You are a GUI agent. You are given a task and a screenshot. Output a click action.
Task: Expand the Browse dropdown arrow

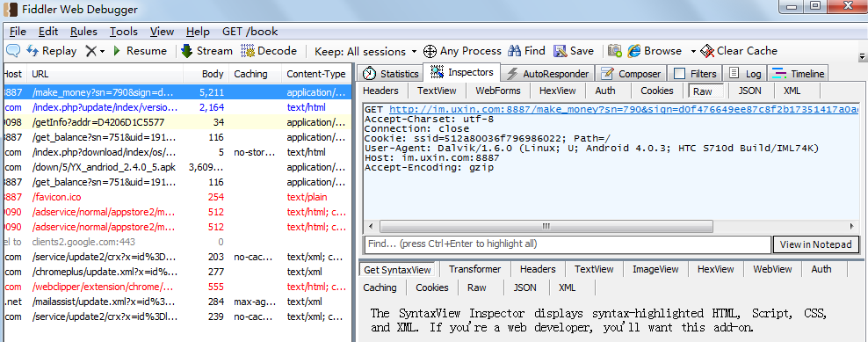(x=693, y=52)
